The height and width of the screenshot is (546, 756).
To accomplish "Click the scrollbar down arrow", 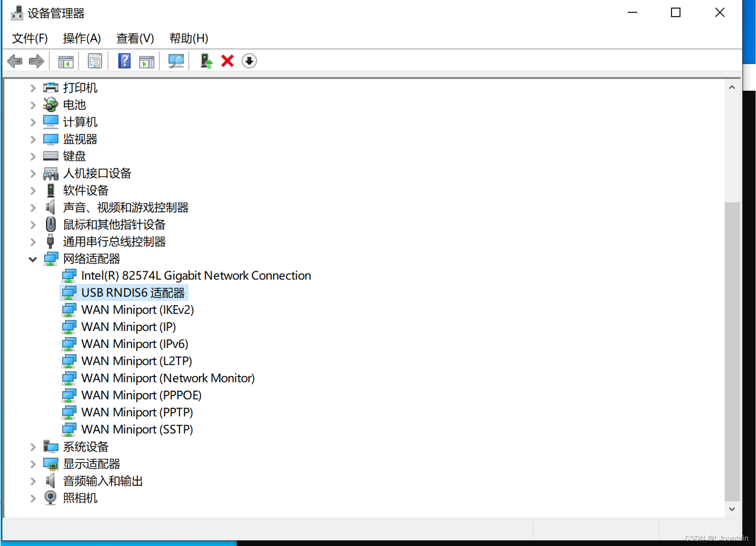I will (x=732, y=509).
